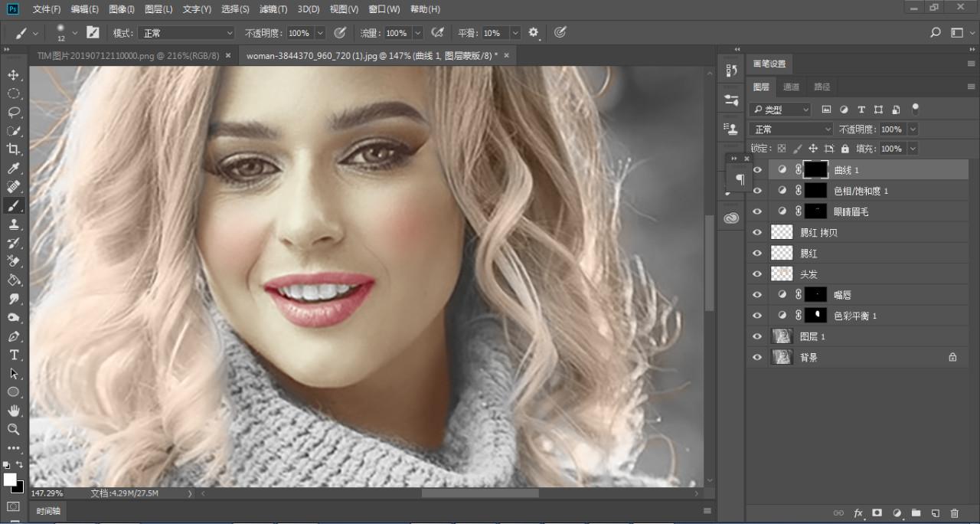Select the 嘴唇 layer

(842, 295)
